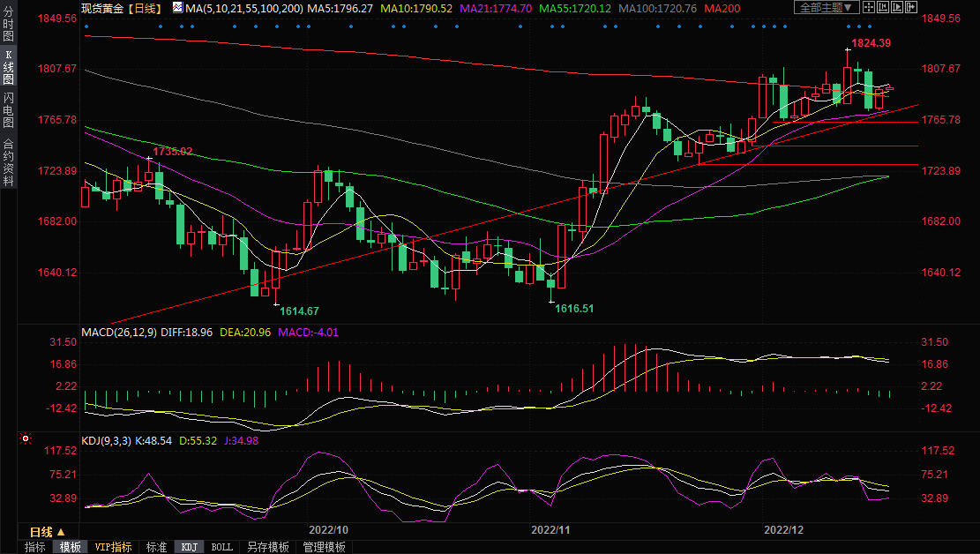This screenshot has width=980, height=554.
Task: Open the 合约资料 side tab
Action: pyautogui.click(x=8, y=162)
